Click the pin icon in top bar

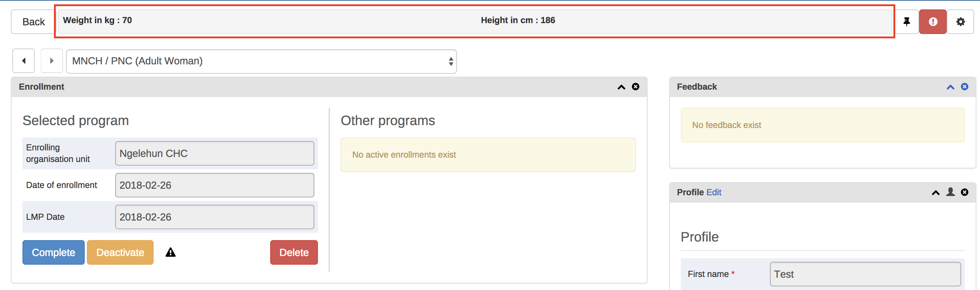tap(906, 22)
